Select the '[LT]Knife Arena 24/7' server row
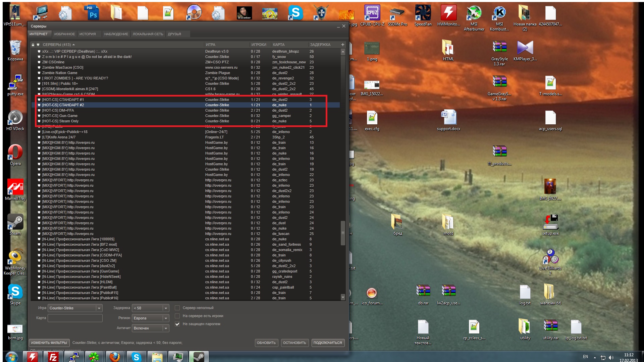The width and height of the screenshot is (644, 362). pyautogui.click(x=185, y=137)
